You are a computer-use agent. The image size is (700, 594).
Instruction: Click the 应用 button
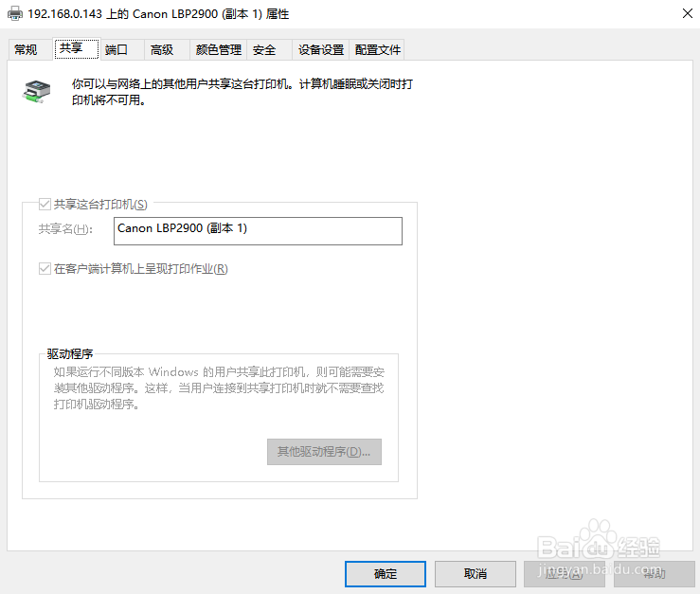tap(565, 574)
